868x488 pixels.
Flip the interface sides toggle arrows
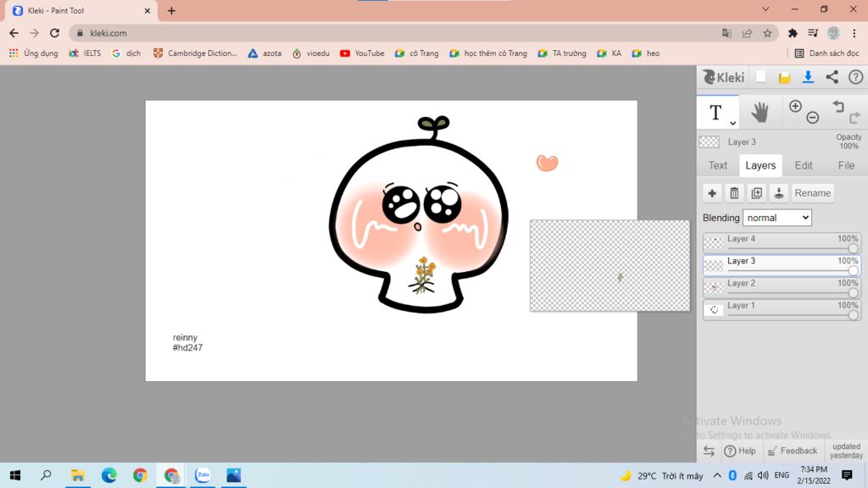click(x=709, y=451)
